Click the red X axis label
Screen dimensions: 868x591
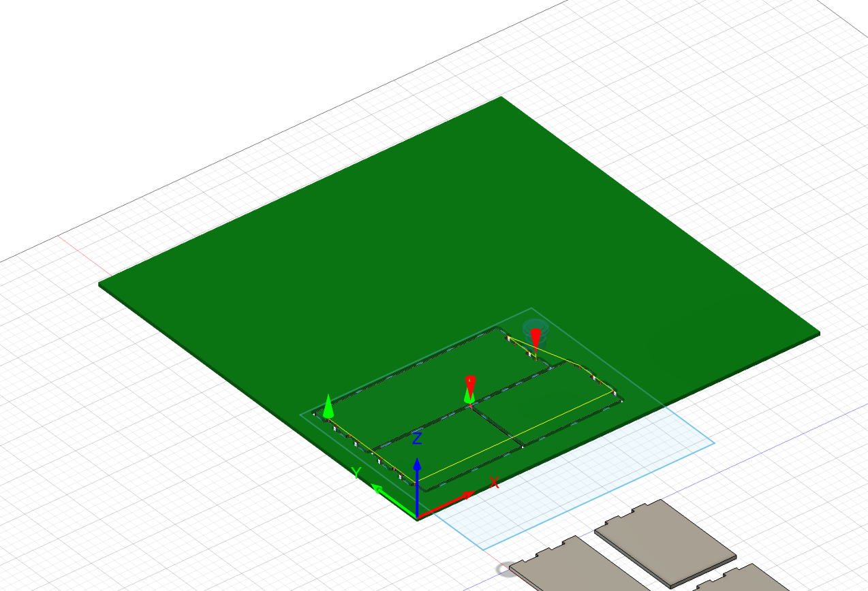495,483
